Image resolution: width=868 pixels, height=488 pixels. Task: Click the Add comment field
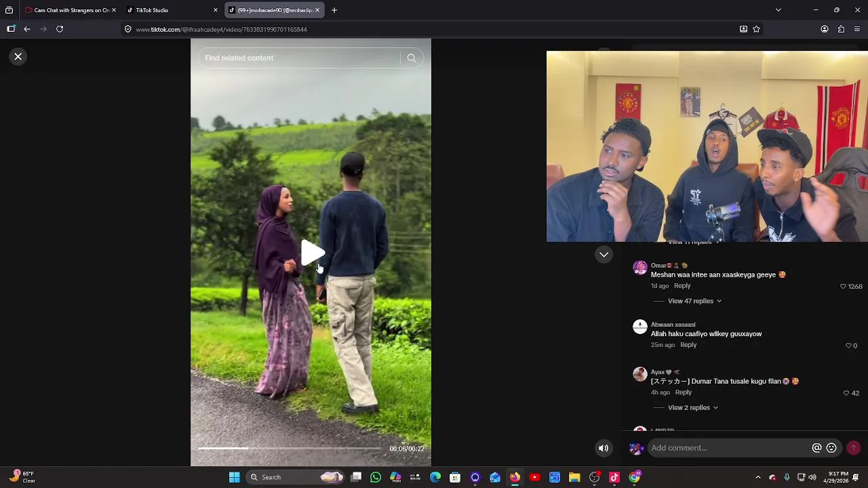click(x=729, y=448)
